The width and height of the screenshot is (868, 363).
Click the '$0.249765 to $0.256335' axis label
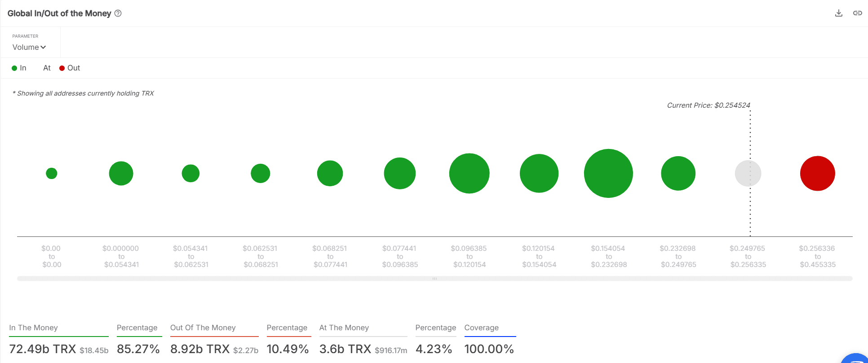(x=748, y=257)
